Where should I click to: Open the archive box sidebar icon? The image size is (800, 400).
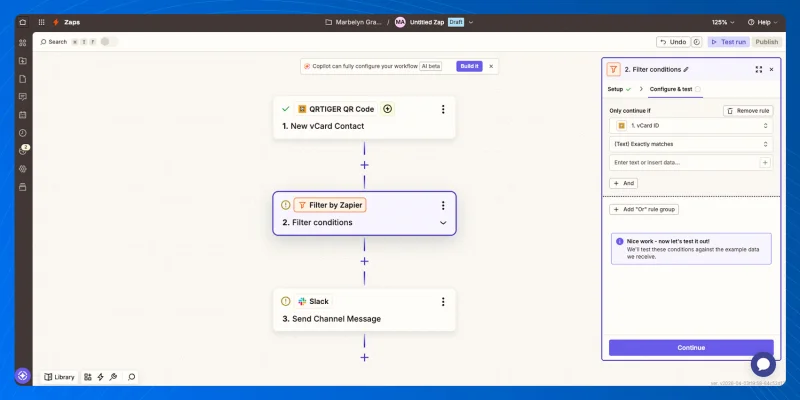point(22,187)
